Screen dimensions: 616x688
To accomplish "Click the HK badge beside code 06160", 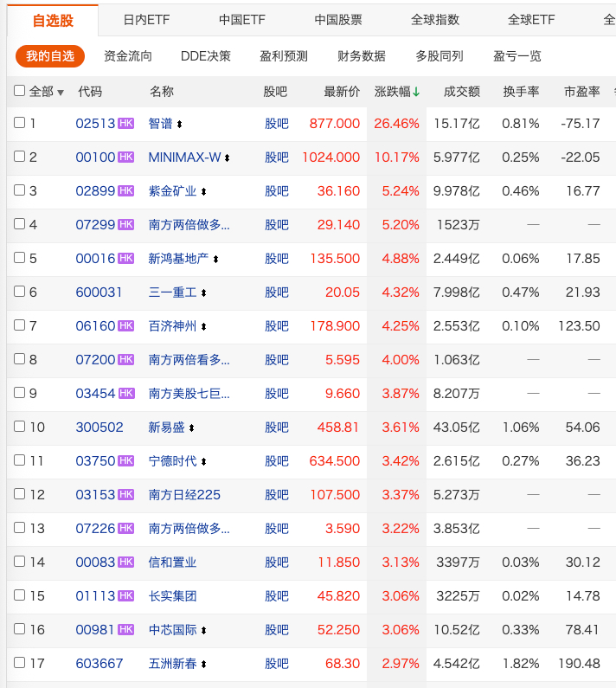I will pyautogui.click(x=126, y=326).
